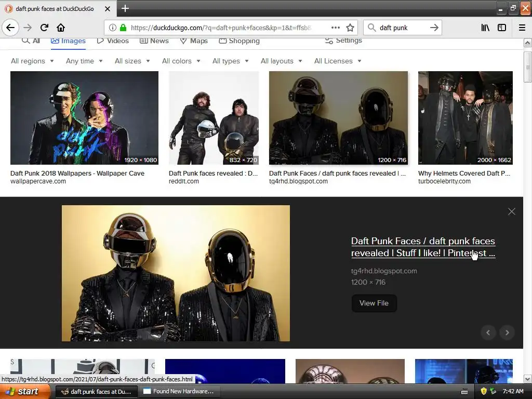Open page actions three-dot menu in address bar

pos(335,28)
